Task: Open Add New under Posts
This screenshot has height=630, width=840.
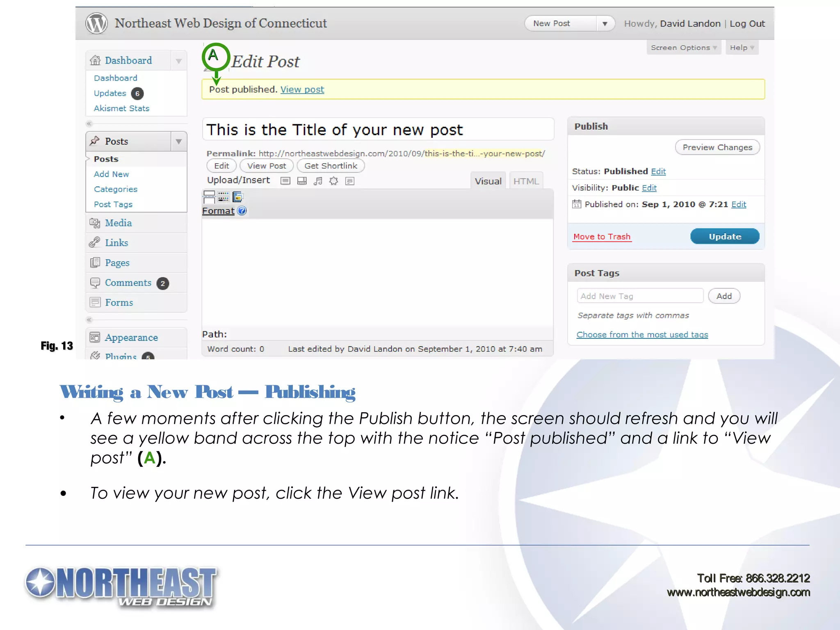Action: (111, 174)
